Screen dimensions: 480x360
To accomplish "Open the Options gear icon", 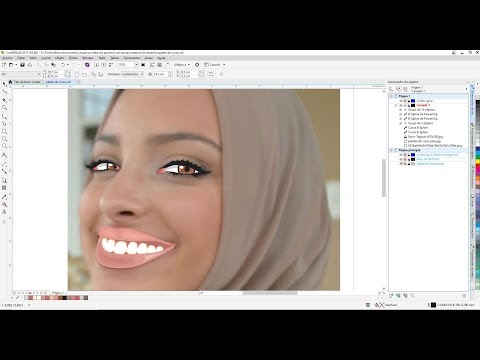I will (x=197, y=65).
